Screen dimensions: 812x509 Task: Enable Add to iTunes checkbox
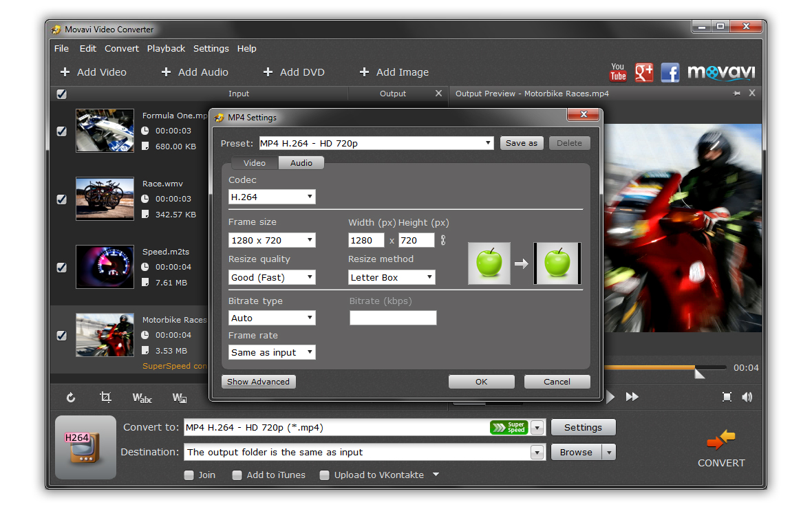[237, 475]
